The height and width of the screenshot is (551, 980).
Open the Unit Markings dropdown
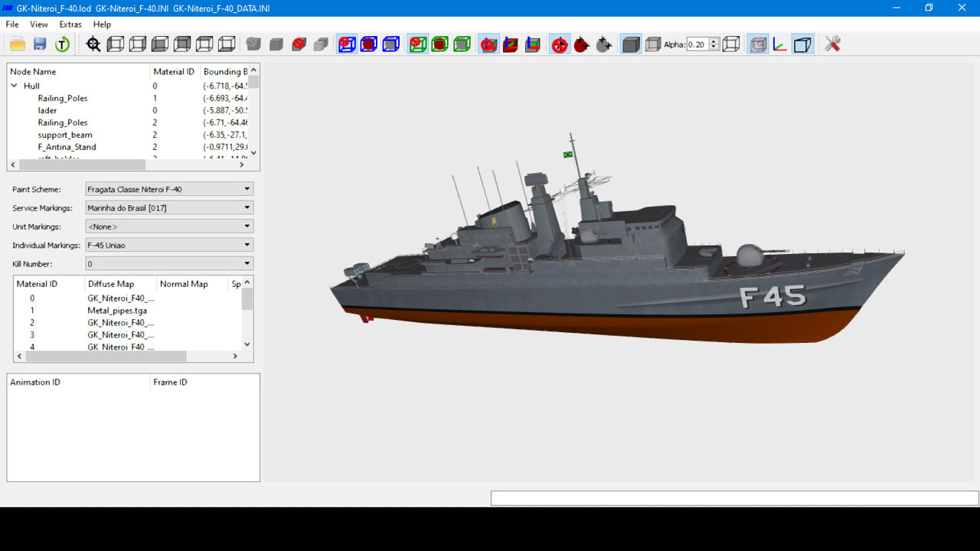[x=168, y=227]
